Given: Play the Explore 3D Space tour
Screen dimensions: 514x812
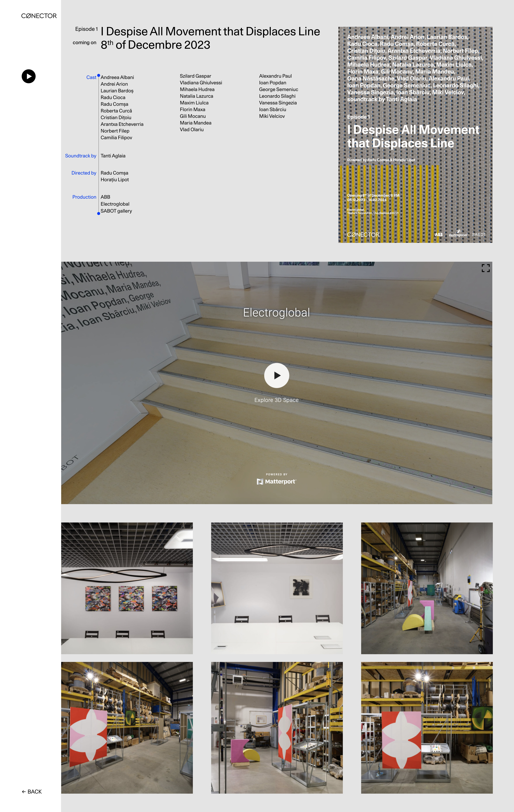Looking at the screenshot, I should 277,375.
